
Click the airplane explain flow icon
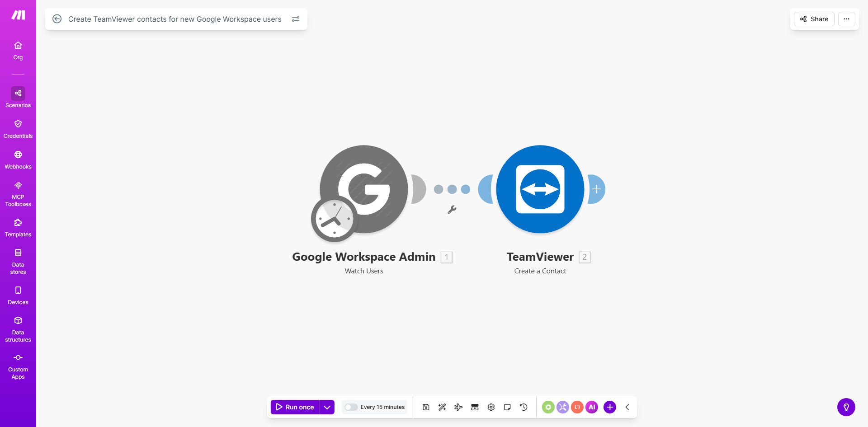coord(458,407)
